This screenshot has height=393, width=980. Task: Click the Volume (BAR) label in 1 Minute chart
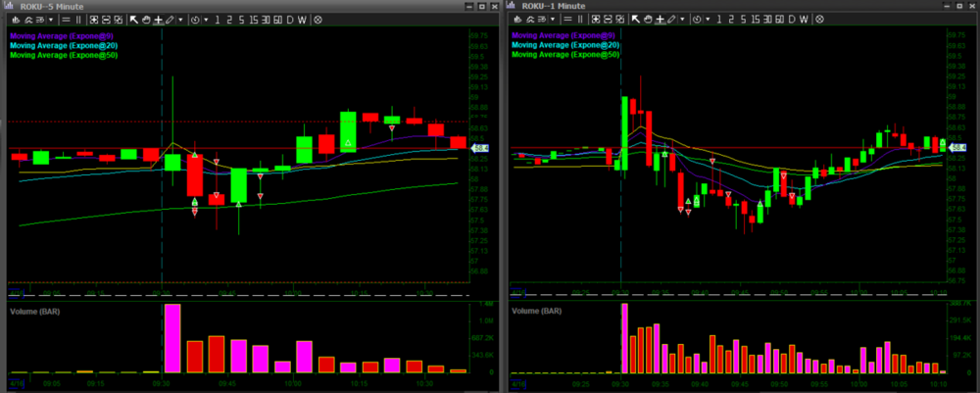[538, 311]
